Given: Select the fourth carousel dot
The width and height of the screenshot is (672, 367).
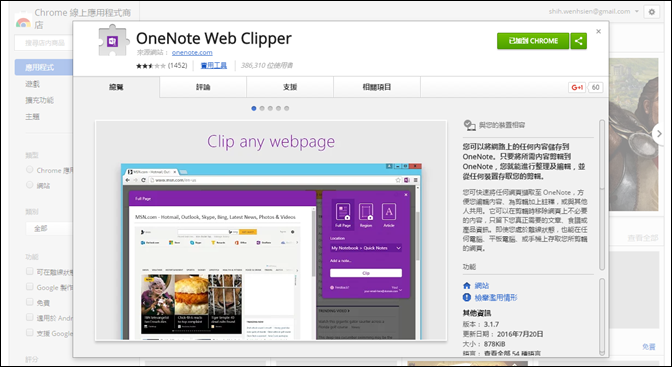Looking at the screenshot, I should (x=279, y=108).
